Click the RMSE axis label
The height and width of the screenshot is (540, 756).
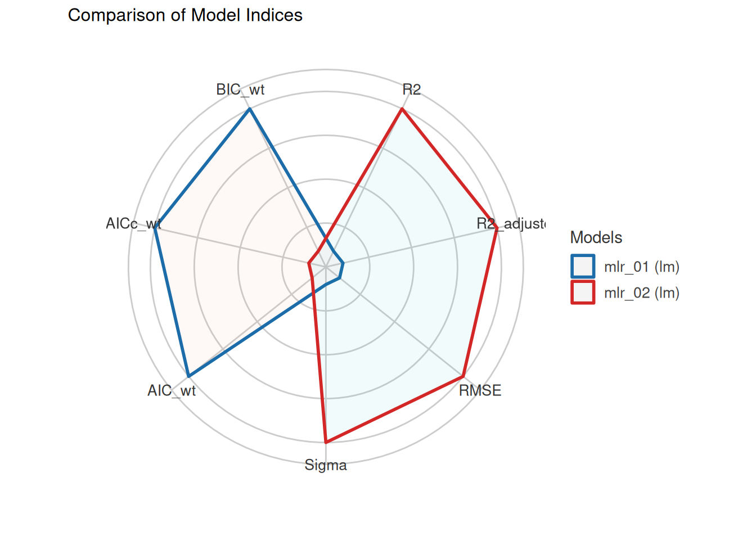pos(480,390)
